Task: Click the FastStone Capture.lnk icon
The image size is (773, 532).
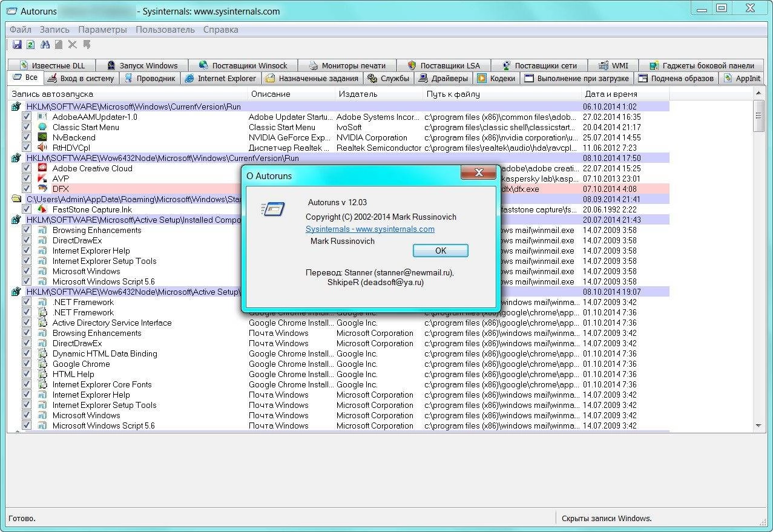Action: [42, 209]
